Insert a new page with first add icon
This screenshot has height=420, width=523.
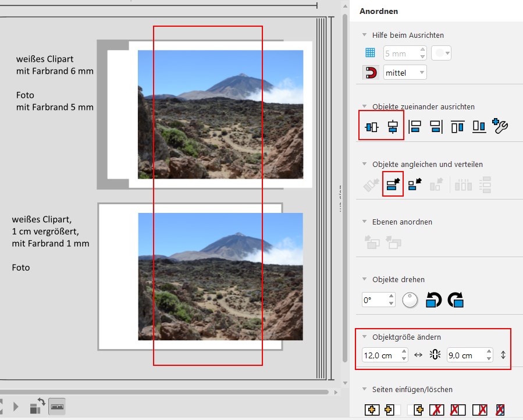coord(372,410)
